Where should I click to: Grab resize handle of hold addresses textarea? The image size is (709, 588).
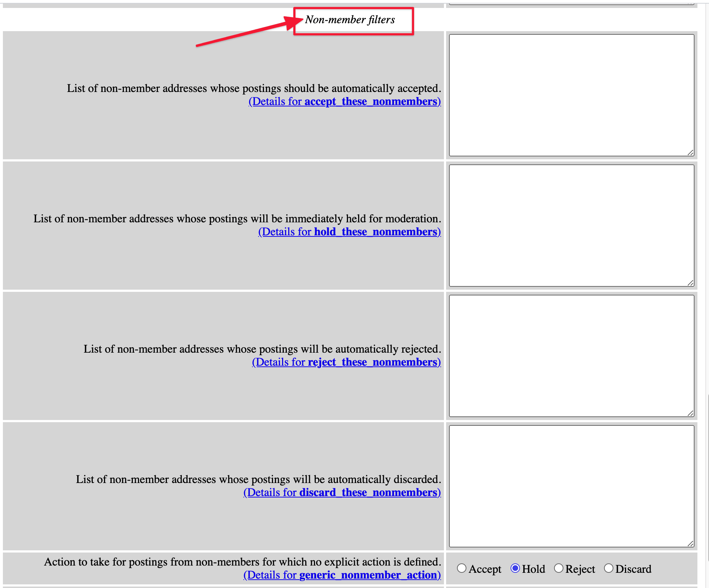point(691,283)
